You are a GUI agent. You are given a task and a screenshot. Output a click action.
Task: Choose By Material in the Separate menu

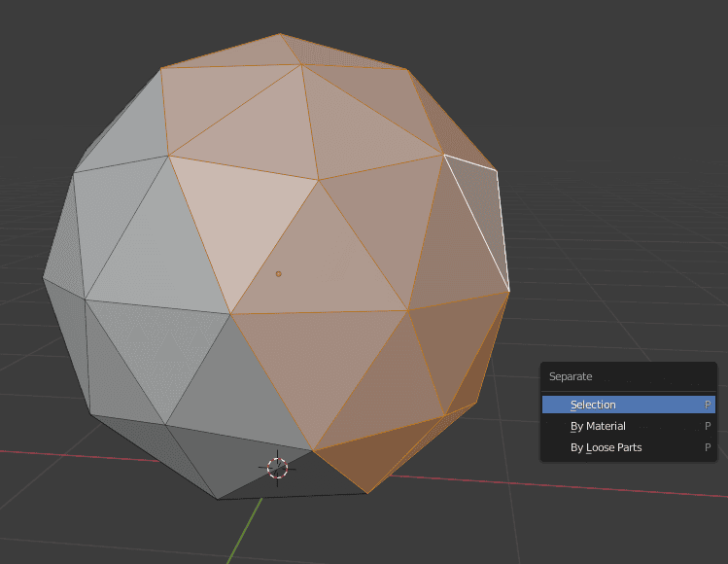tap(629, 426)
